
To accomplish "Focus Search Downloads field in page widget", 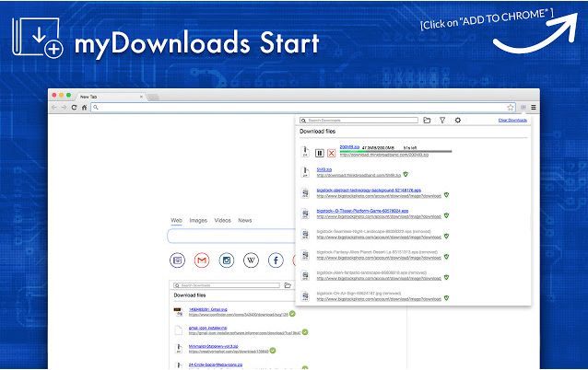I will (227, 285).
